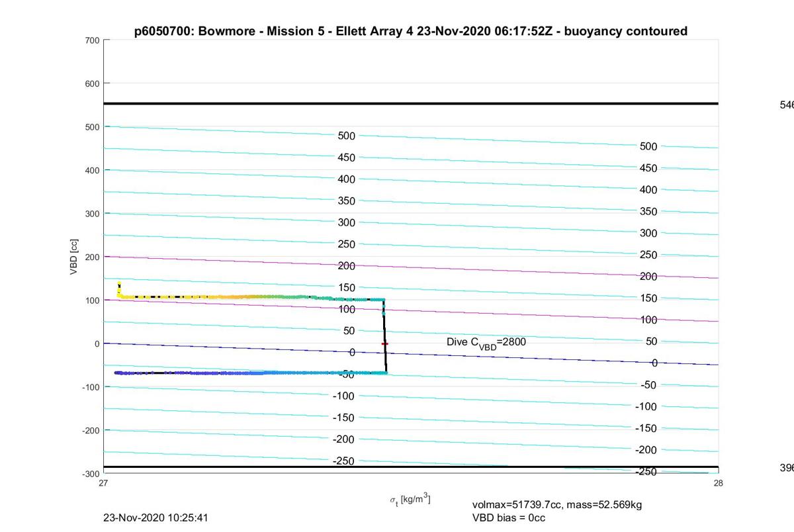Viewport: 794px width, 532px height.
Task: Click the y-axis tick label 600
Action: tap(91, 83)
